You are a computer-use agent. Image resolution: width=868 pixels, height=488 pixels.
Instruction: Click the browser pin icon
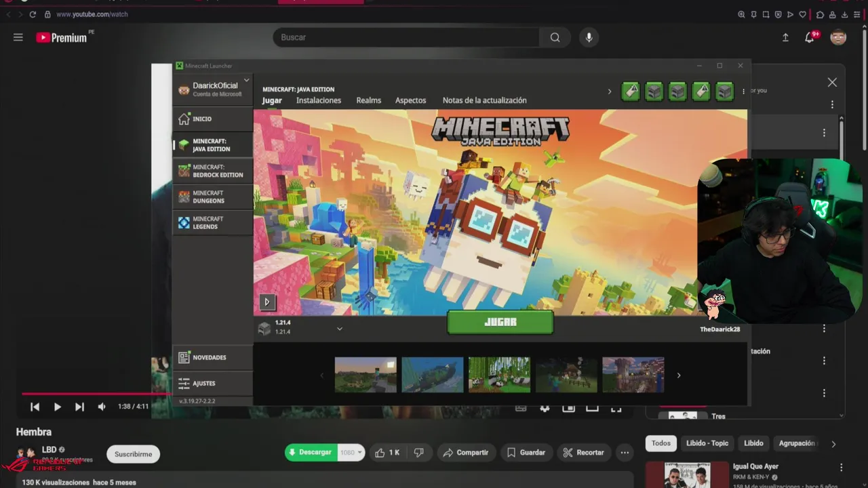click(753, 14)
